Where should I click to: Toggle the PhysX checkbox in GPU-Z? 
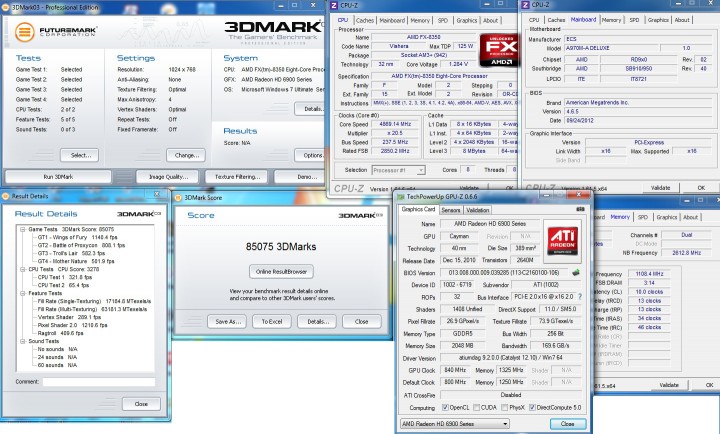click(505, 407)
